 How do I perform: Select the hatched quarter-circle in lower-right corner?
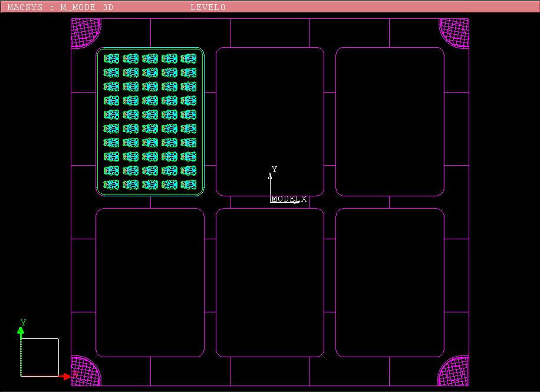tap(453, 371)
